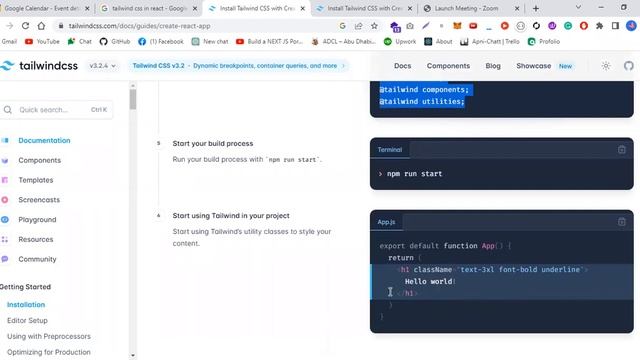Viewport: 640px width, 360px height.
Task: Open Community in sidebar
Action: pos(37,259)
